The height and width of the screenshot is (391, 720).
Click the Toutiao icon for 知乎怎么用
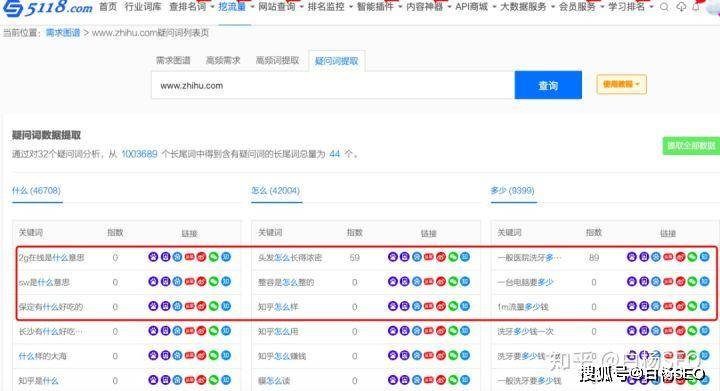point(428,331)
